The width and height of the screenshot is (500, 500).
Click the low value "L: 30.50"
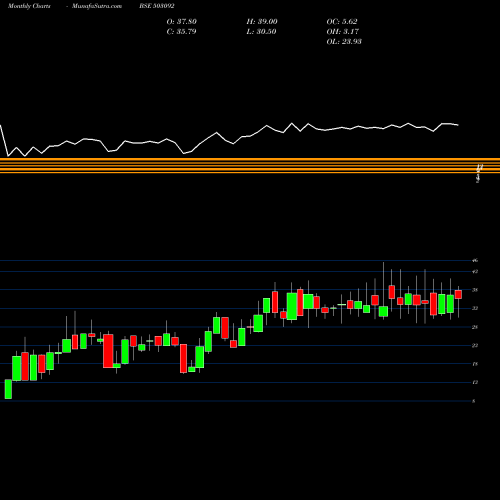pyautogui.click(x=261, y=32)
